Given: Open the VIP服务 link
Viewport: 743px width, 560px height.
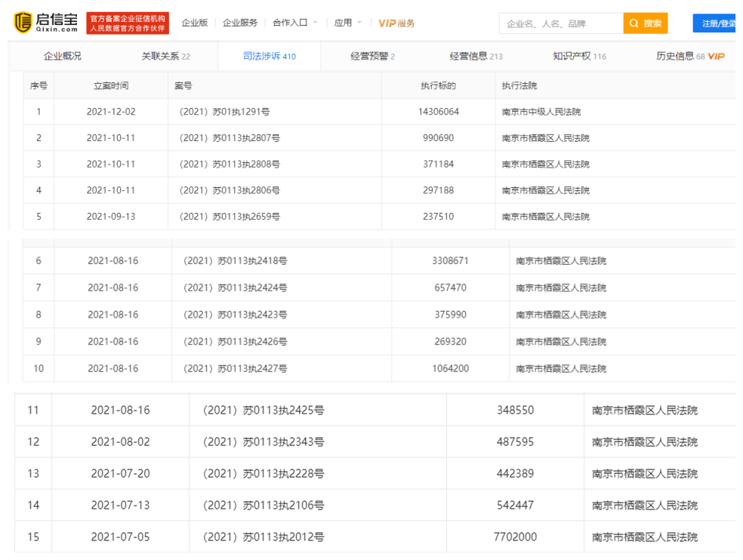Looking at the screenshot, I should click(x=396, y=23).
